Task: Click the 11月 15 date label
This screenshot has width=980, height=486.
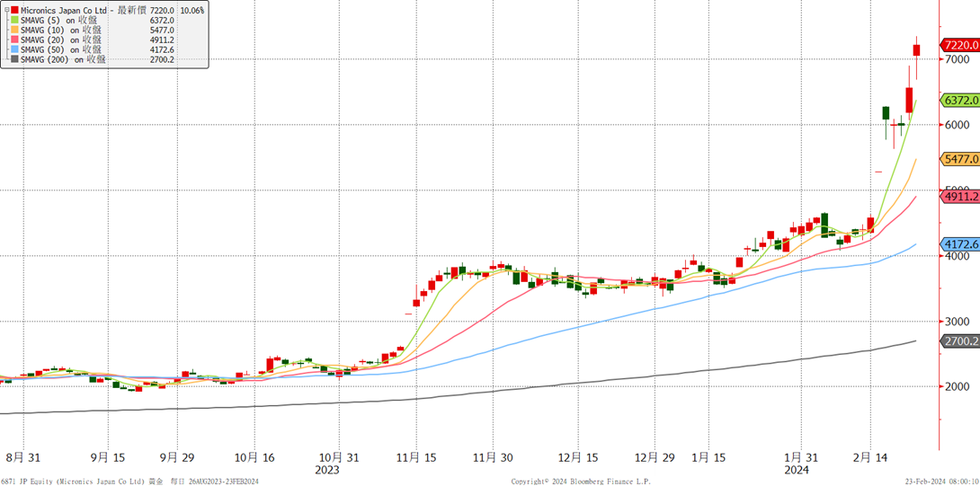Action: tap(415, 458)
